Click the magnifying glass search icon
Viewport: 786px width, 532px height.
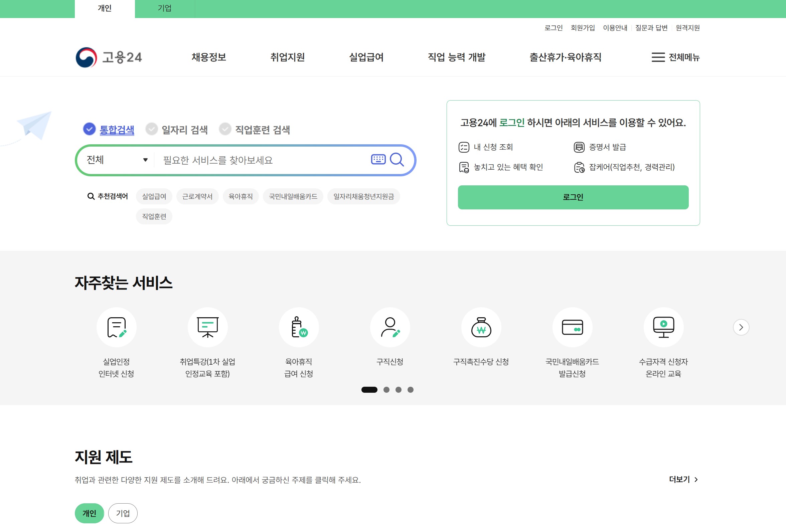(397, 160)
